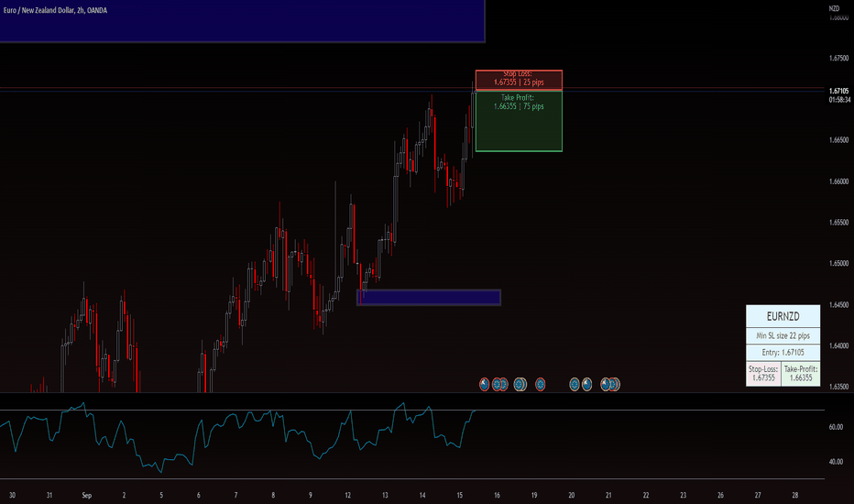Click the standalone tan-ringed New Zealand flag event marker
The height and width of the screenshot is (504, 854).
pyautogui.click(x=587, y=384)
